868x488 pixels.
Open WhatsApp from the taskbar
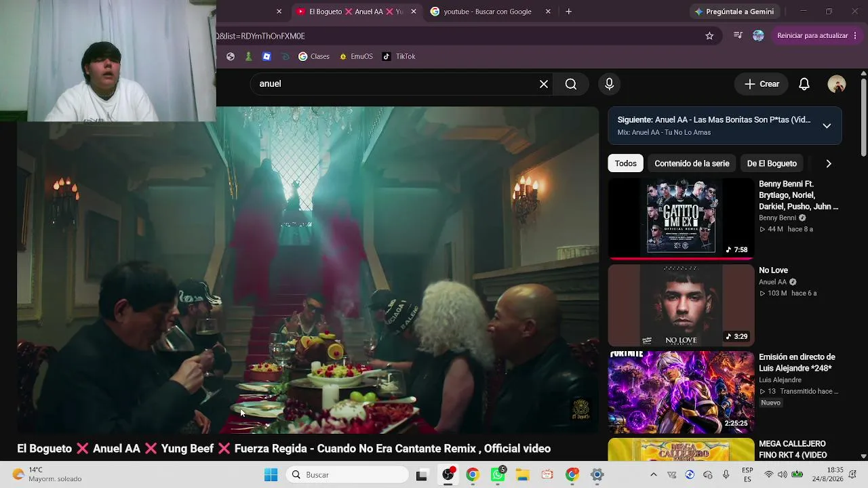pyautogui.click(x=498, y=474)
